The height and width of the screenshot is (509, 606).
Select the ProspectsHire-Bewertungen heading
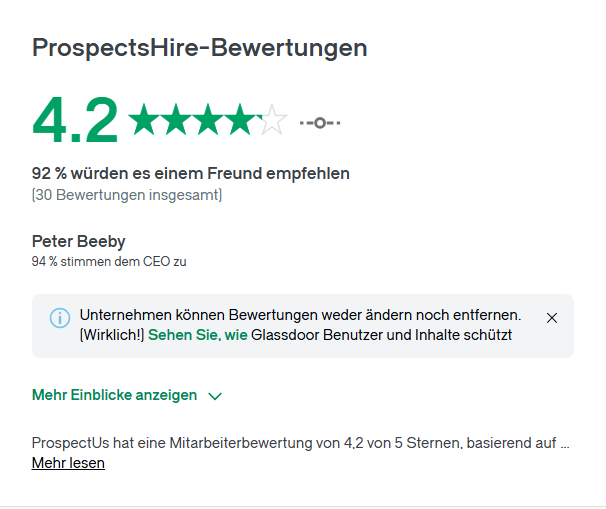coord(199,48)
